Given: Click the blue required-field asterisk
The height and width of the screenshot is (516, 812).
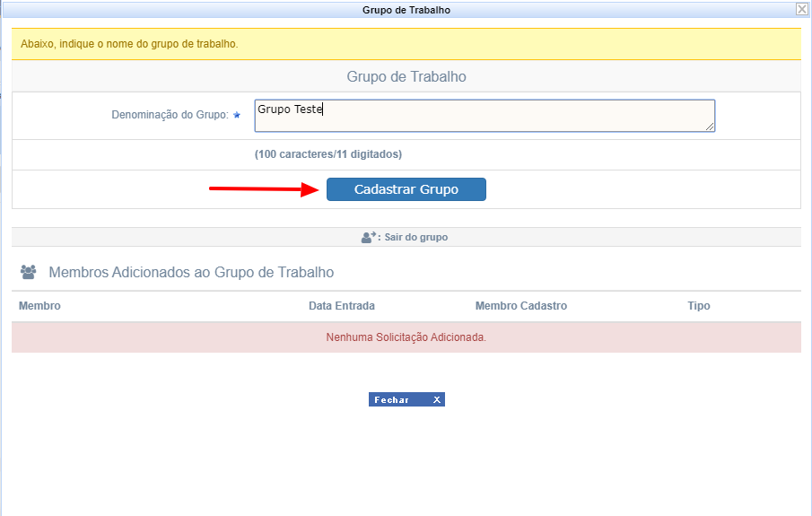Looking at the screenshot, I should (237, 116).
